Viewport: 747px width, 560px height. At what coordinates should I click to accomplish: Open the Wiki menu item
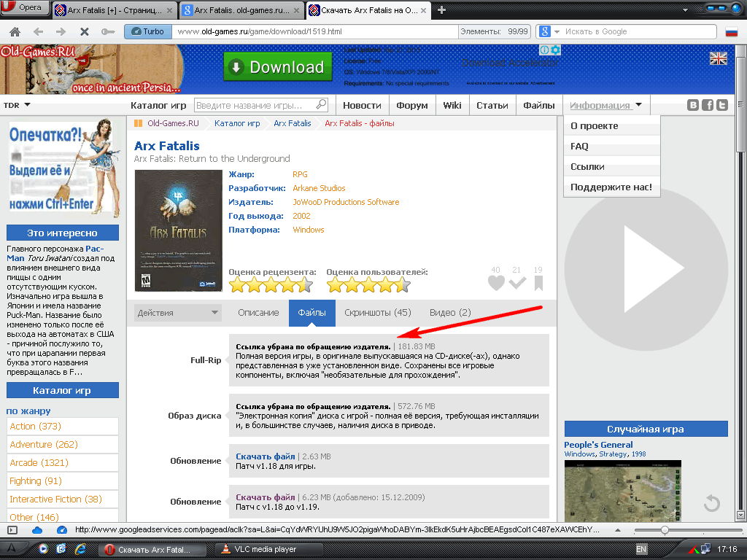tap(452, 105)
